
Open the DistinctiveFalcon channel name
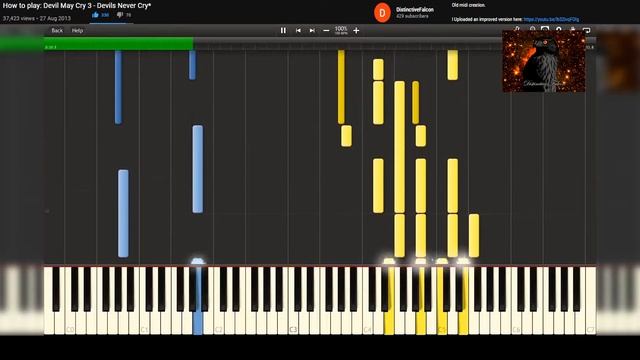click(x=415, y=9)
